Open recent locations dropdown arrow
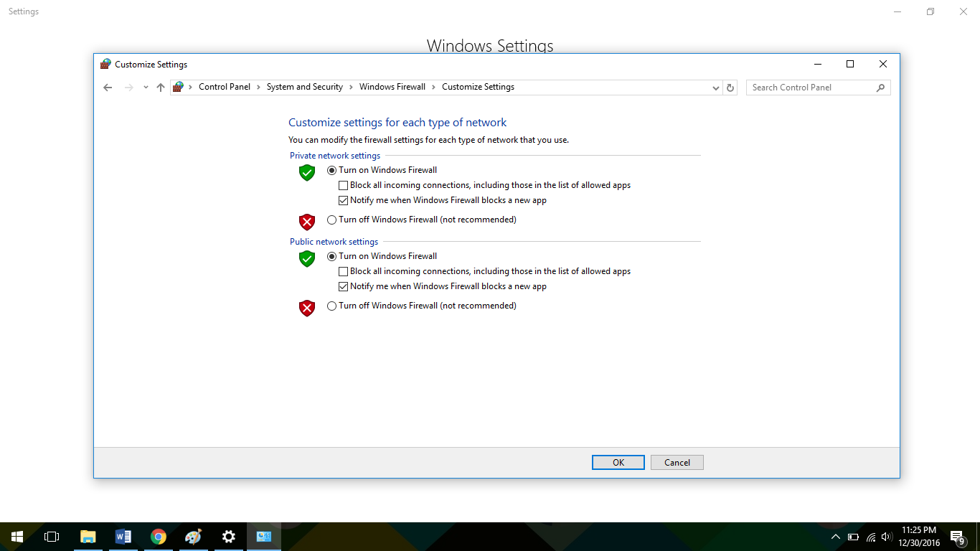The height and width of the screenshot is (551, 980). pos(146,88)
